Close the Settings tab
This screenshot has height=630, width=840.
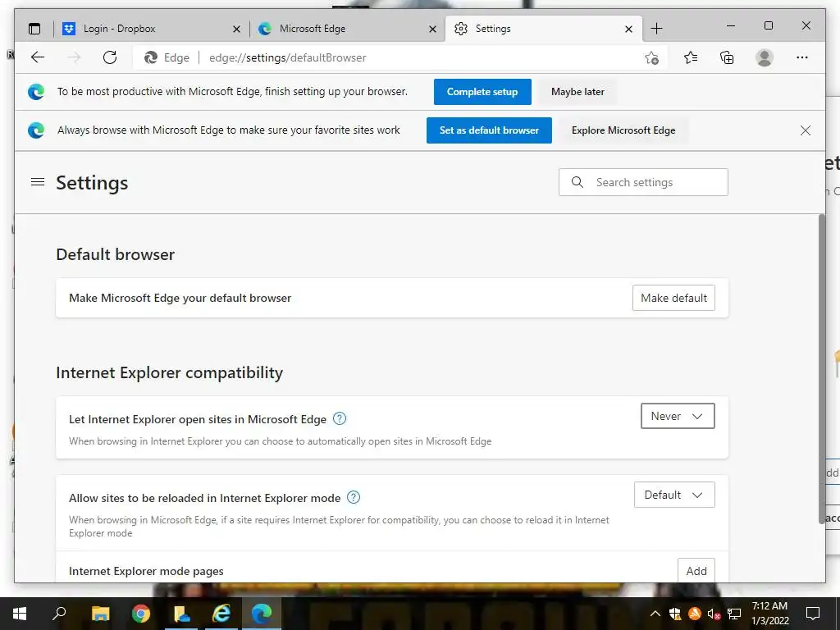click(x=629, y=29)
